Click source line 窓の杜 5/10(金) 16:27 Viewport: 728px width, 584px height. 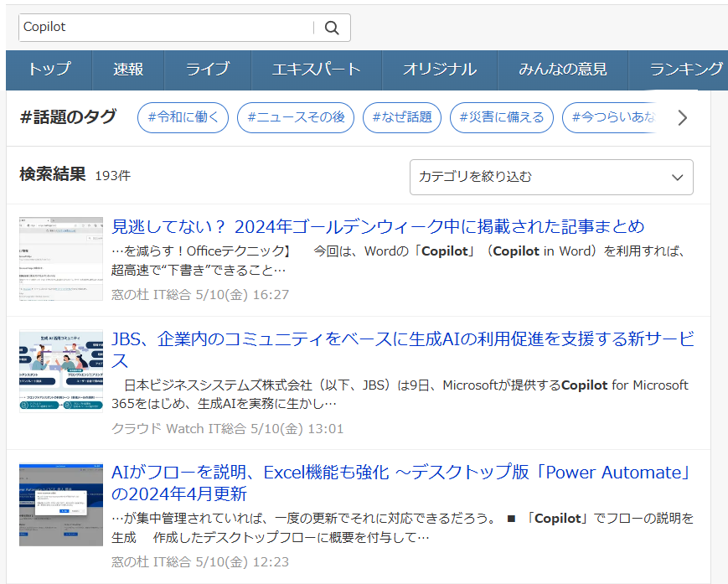(x=200, y=295)
